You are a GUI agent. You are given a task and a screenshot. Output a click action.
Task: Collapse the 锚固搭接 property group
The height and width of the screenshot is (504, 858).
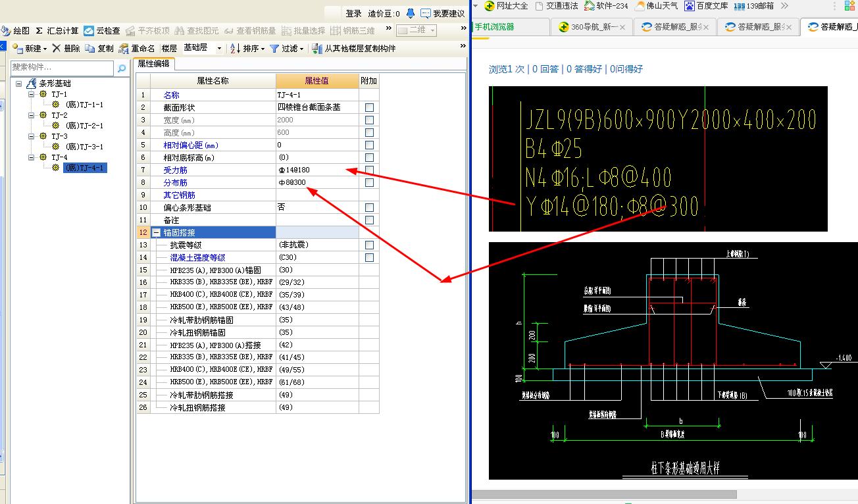click(x=156, y=232)
